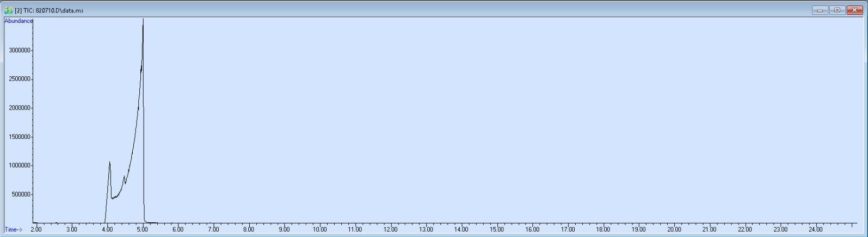Click the TIC window title icon
This screenshot has width=868, height=237.
click(8, 10)
